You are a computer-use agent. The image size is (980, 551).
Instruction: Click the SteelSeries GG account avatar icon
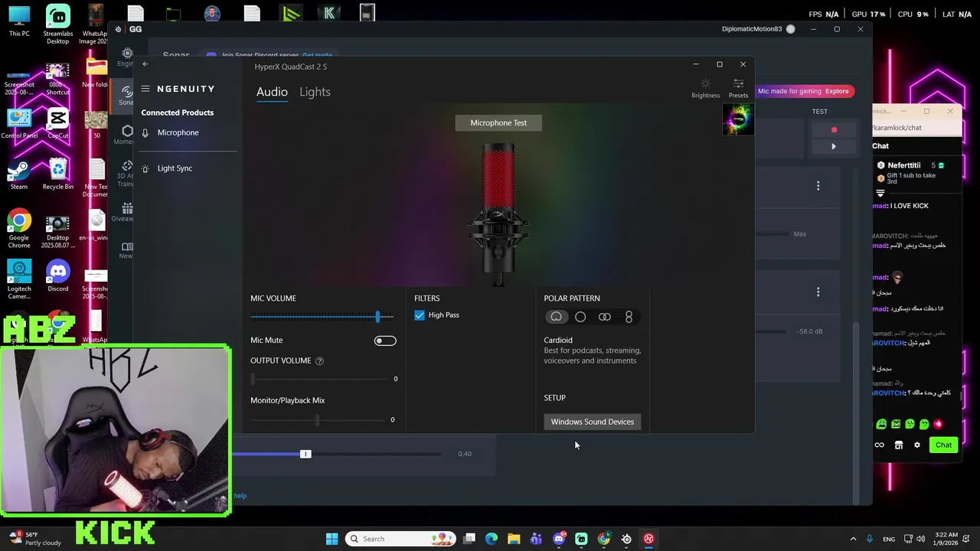[x=790, y=29]
